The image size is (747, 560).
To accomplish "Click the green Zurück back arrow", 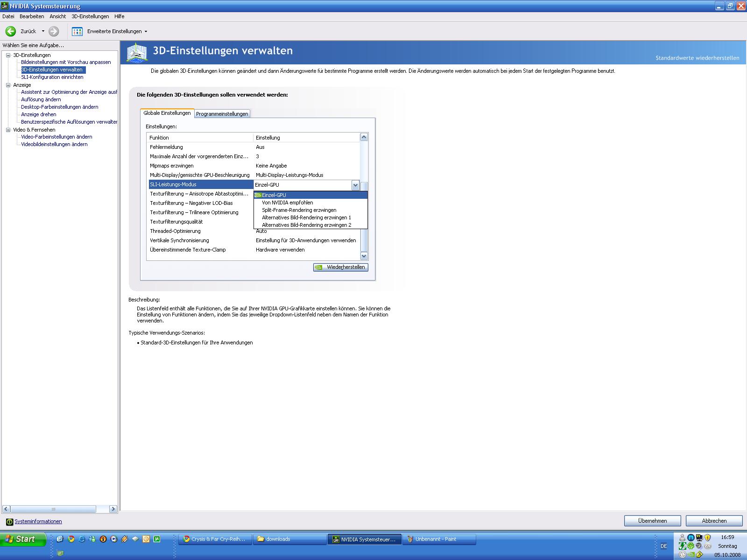I will tap(11, 31).
